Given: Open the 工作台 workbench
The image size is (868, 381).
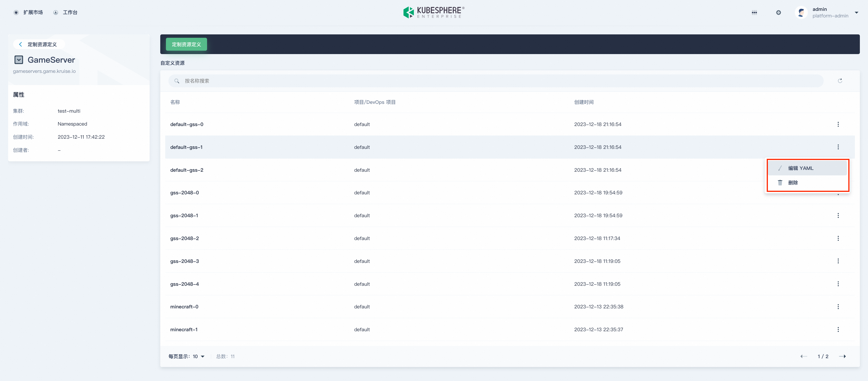Looking at the screenshot, I should [x=65, y=12].
